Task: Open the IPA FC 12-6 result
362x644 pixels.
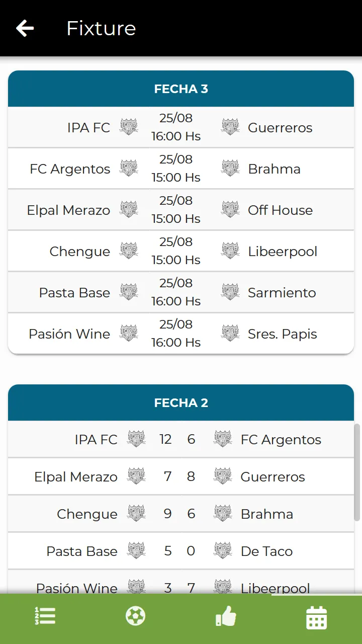Action: click(x=181, y=439)
